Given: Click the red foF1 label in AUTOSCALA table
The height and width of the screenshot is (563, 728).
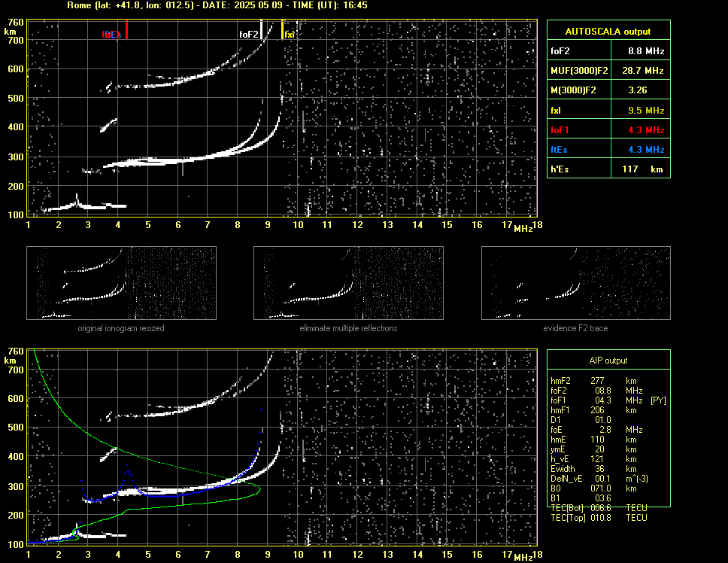Looking at the screenshot, I should coord(560,130).
